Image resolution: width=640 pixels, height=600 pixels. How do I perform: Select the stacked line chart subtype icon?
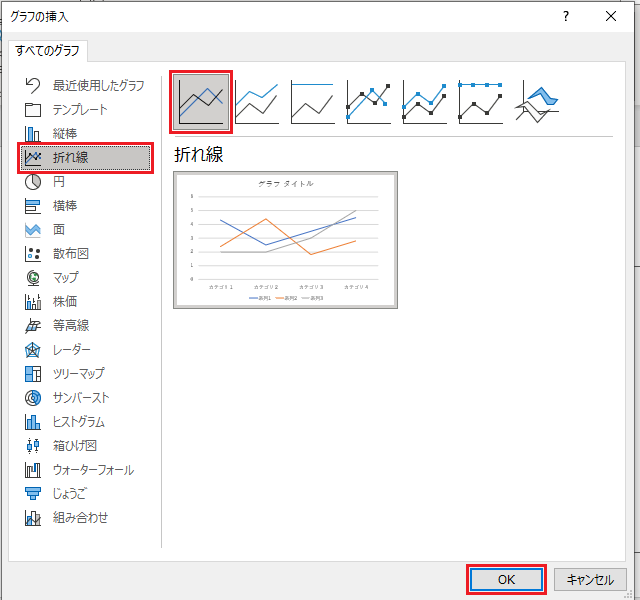[x=257, y=102]
